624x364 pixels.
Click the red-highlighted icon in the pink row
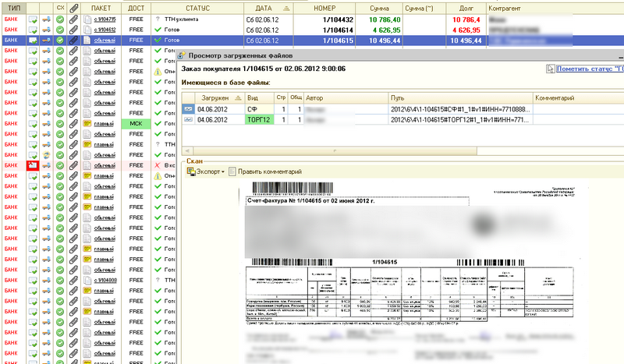point(33,165)
